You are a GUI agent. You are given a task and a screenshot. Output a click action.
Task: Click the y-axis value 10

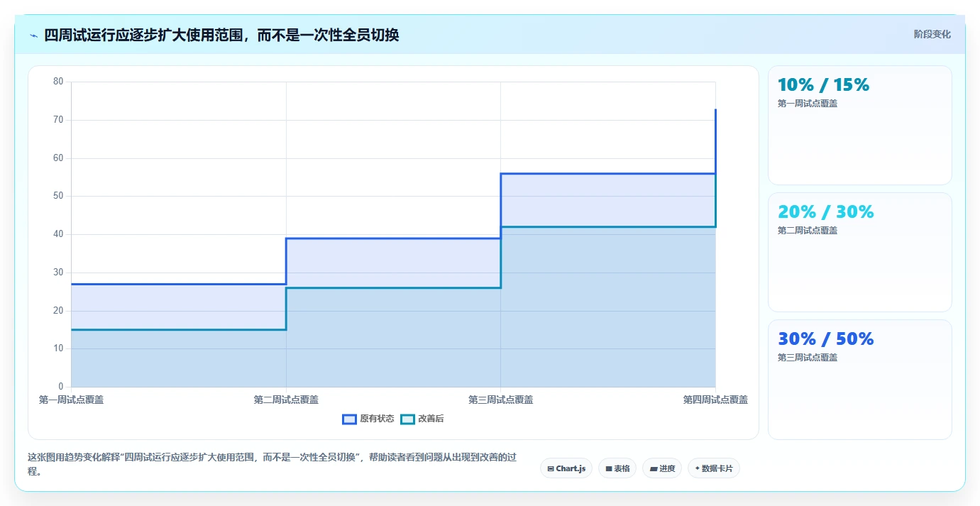58,348
